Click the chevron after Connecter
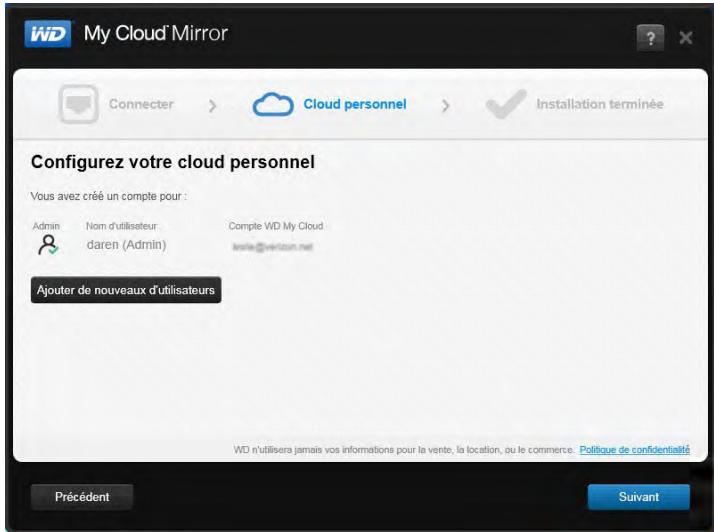Viewport: 714px width, 532px height. [212, 107]
